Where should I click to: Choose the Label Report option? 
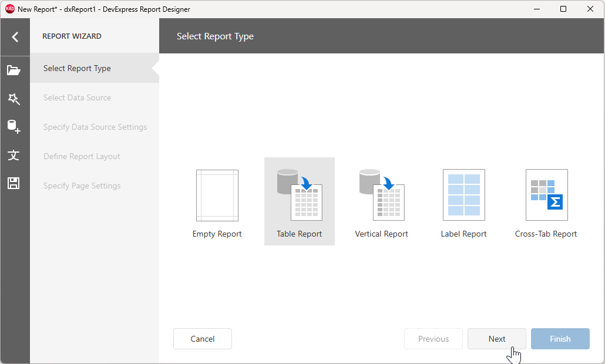(x=464, y=201)
